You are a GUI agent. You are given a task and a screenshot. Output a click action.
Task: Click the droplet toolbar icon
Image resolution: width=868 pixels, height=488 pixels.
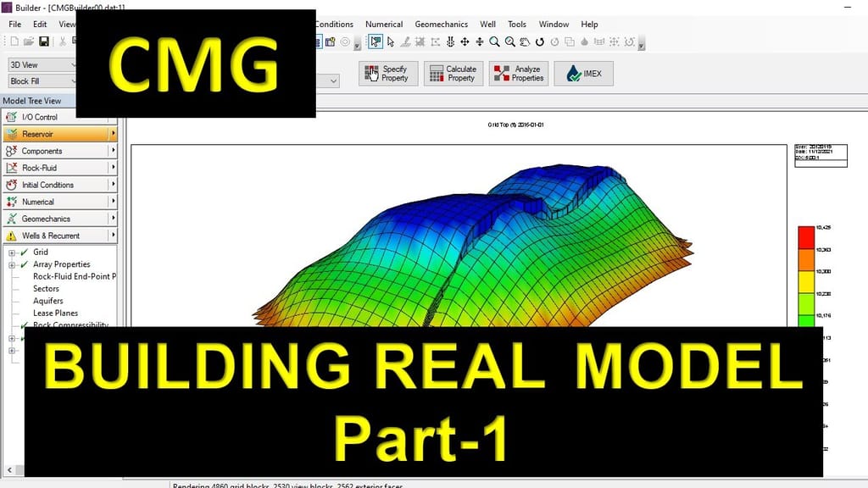[584, 42]
